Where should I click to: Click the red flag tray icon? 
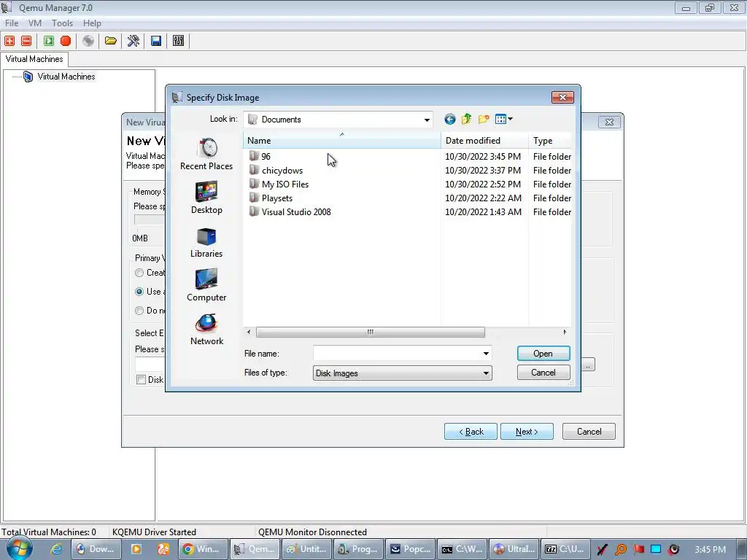pyautogui.click(x=638, y=549)
